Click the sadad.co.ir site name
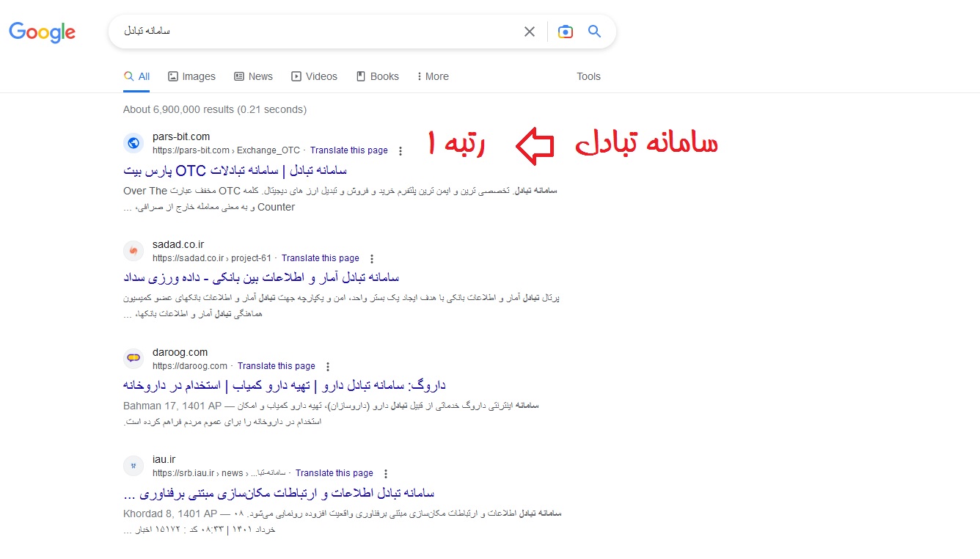This screenshot has height=559, width=980. click(x=178, y=244)
